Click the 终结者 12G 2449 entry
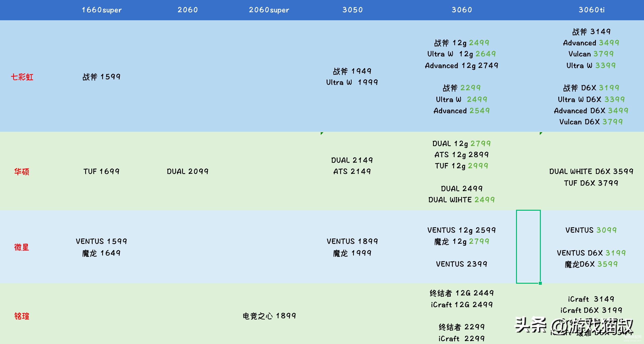Viewport: 644px width, 344px height. click(462, 293)
